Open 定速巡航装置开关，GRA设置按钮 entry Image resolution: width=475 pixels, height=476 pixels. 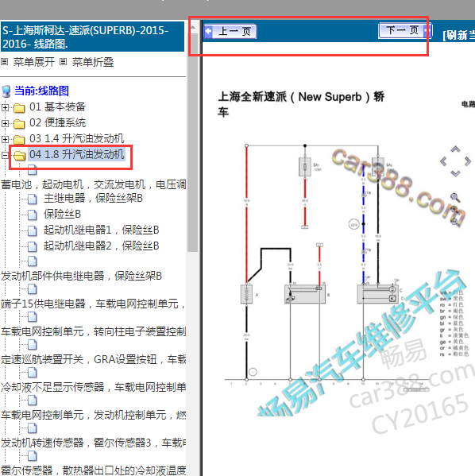point(93,359)
